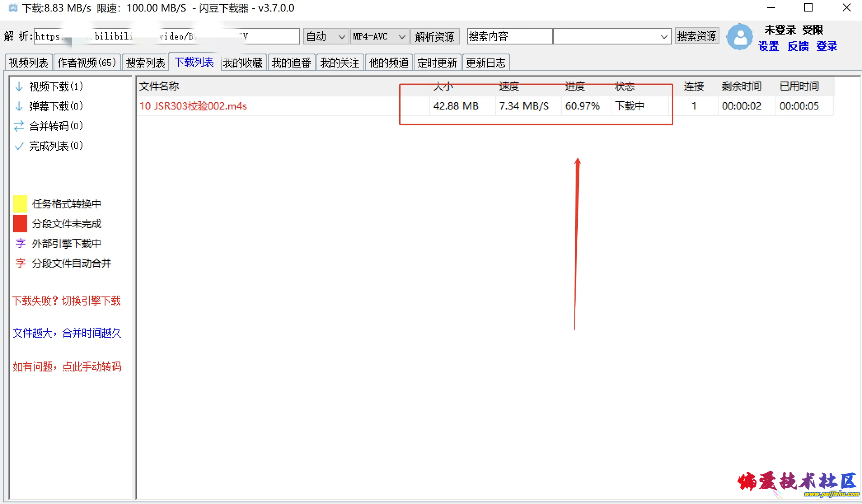
Task: Click the video download arrow icon
Action: (x=19, y=86)
